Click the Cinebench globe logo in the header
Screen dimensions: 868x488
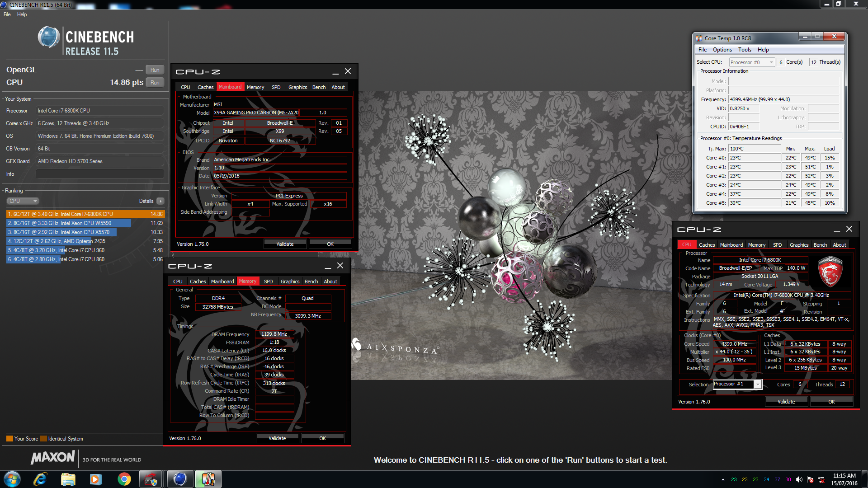(49, 37)
